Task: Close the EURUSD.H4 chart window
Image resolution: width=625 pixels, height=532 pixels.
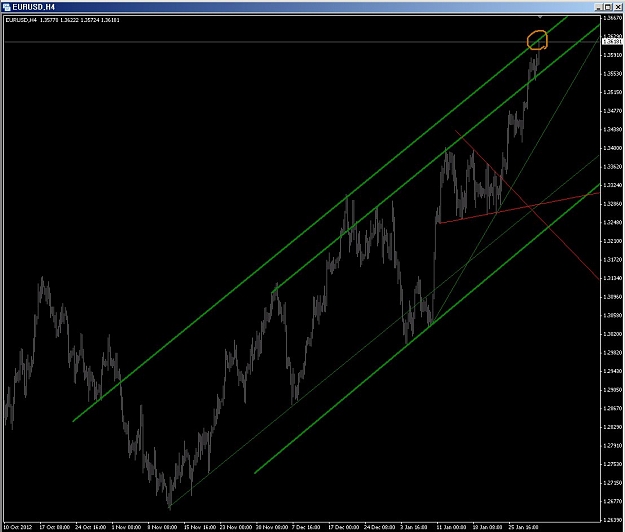Action: (x=617, y=7)
